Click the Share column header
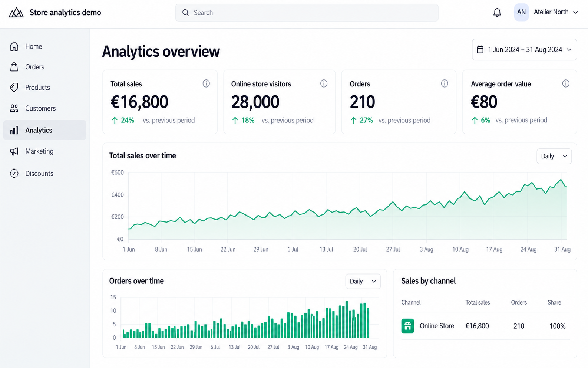588x368 pixels. click(x=554, y=302)
